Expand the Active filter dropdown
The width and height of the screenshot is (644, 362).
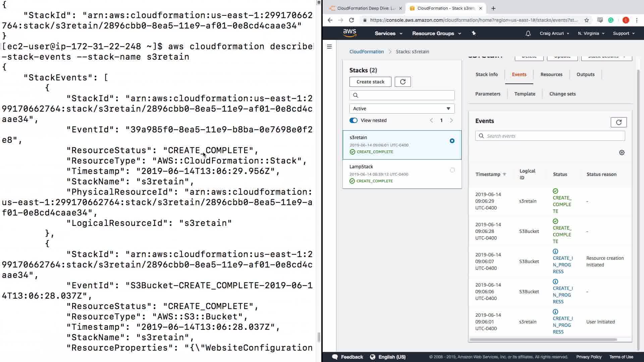point(402,109)
